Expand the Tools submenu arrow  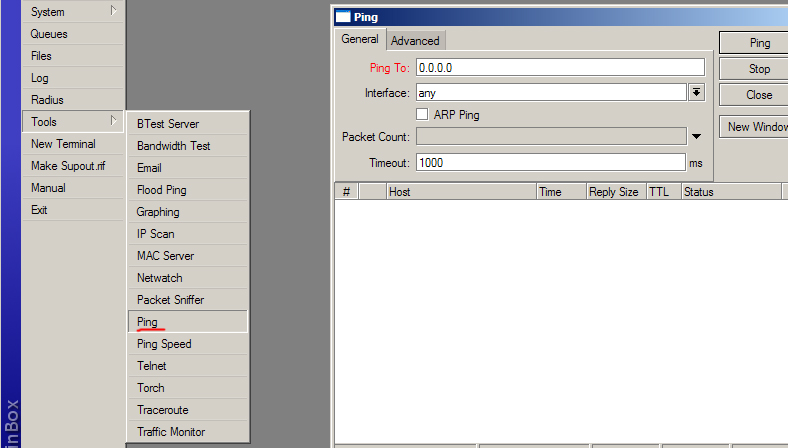point(114,122)
